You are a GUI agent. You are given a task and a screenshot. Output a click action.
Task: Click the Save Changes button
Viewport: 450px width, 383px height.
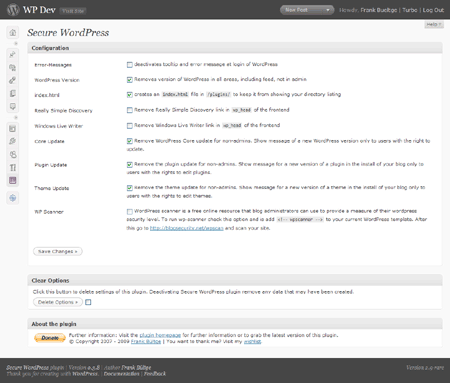click(x=58, y=251)
